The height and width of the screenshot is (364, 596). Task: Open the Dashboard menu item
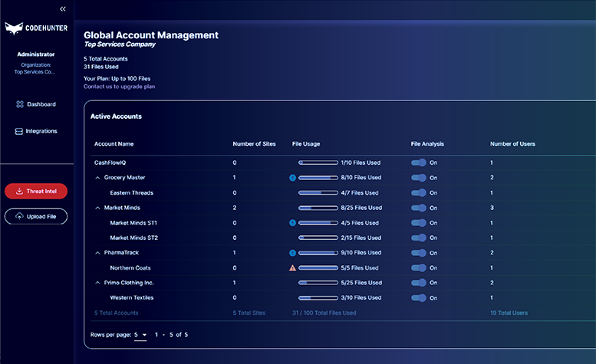click(x=36, y=104)
